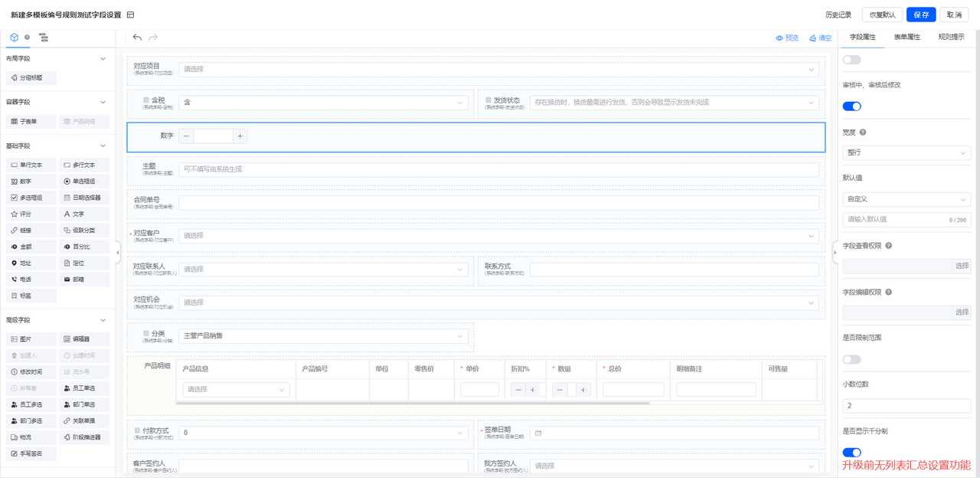Click 预览 to preview the form
The width and height of the screenshot is (980, 478).
787,38
